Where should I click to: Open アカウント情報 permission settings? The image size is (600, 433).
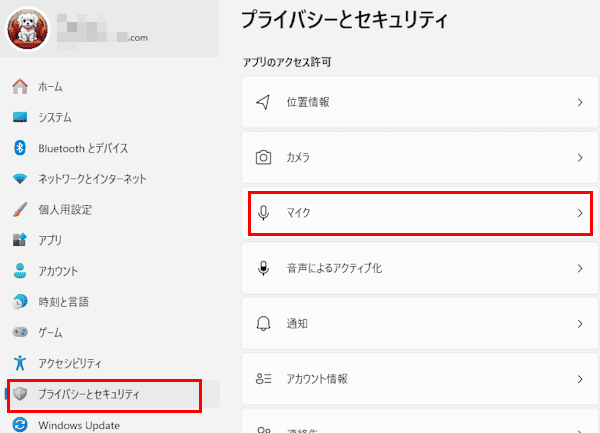(x=420, y=379)
